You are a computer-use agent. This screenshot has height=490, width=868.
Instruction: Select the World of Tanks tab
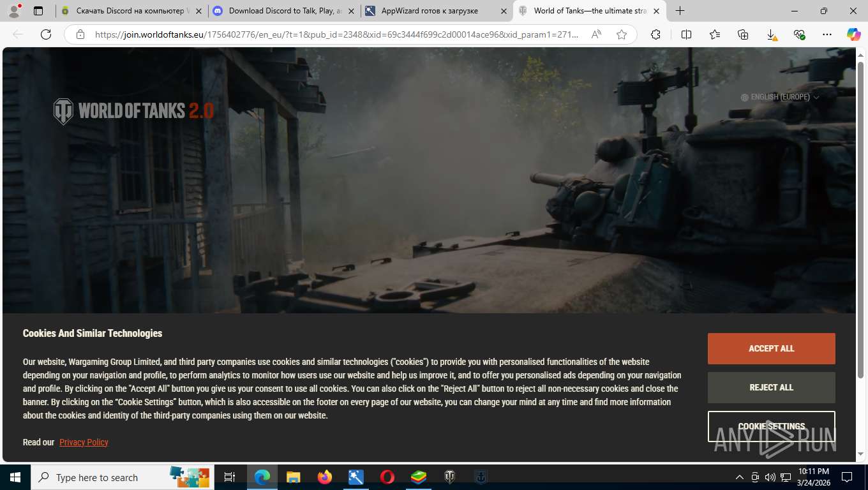590,11
